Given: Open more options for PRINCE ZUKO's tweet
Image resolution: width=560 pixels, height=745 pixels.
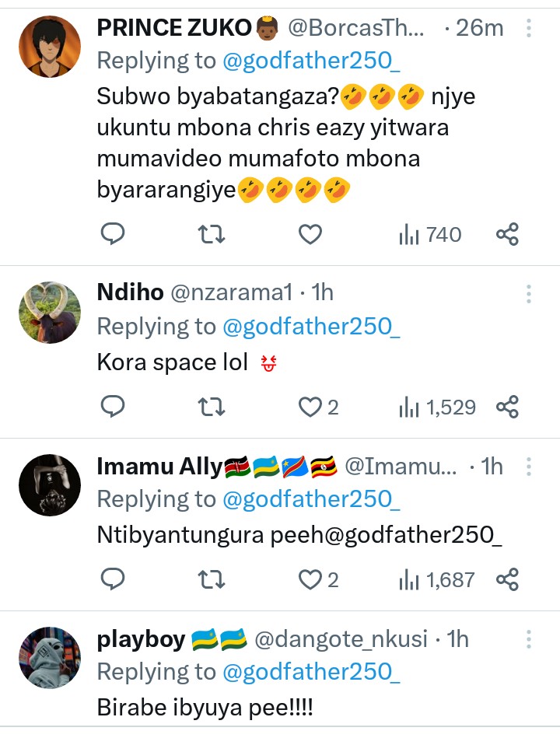Looking at the screenshot, I should (x=529, y=29).
